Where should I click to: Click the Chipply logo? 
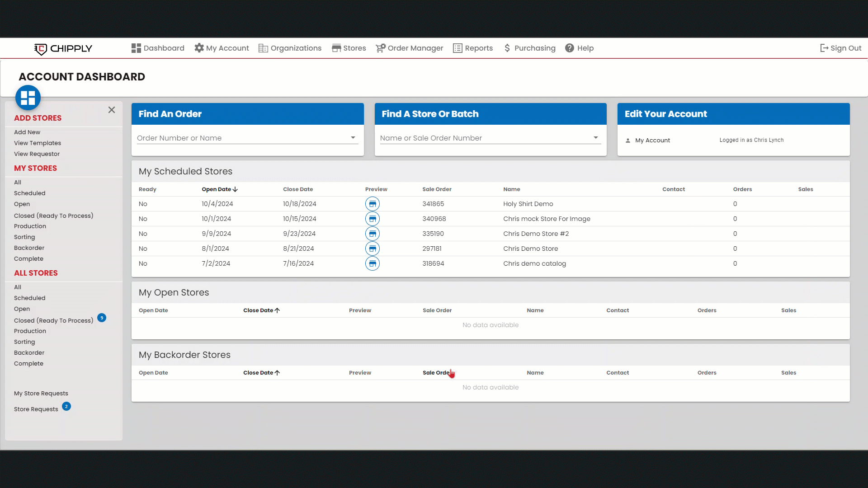(x=63, y=48)
